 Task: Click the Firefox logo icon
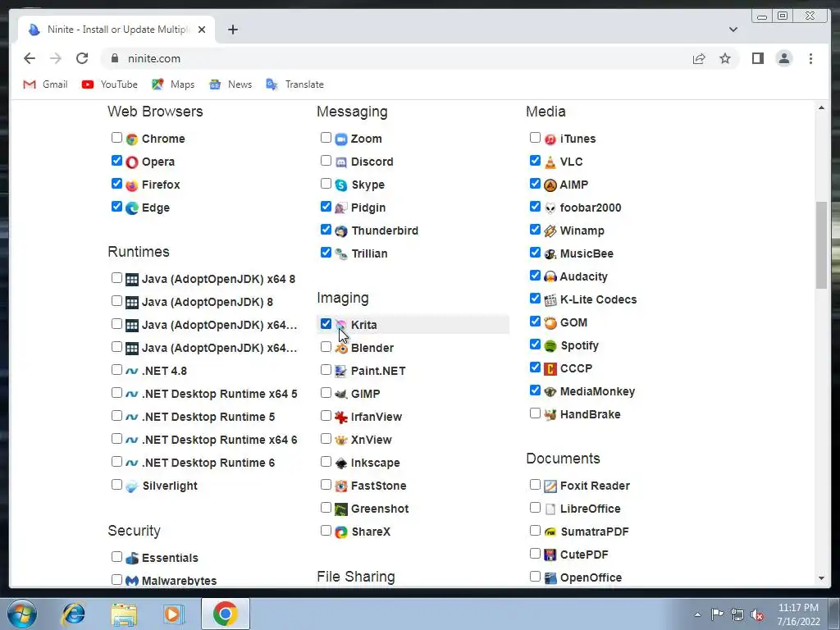(x=132, y=185)
